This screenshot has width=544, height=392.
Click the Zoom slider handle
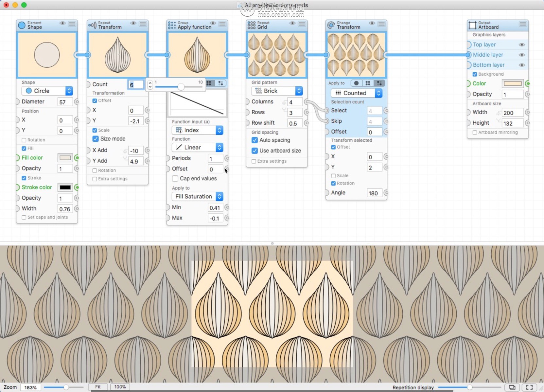coord(66,387)
